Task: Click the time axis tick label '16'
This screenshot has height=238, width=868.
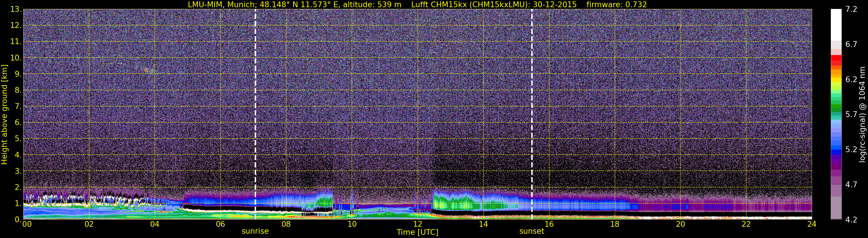Action: coord(549,224)
